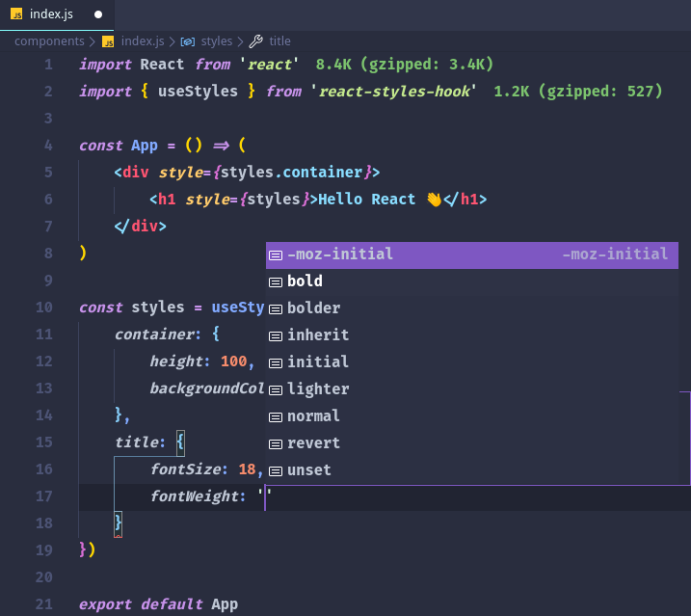691x616 pixels.
Task: Open the index.js breadcrumb segment
Action: [x=143, y=41]
